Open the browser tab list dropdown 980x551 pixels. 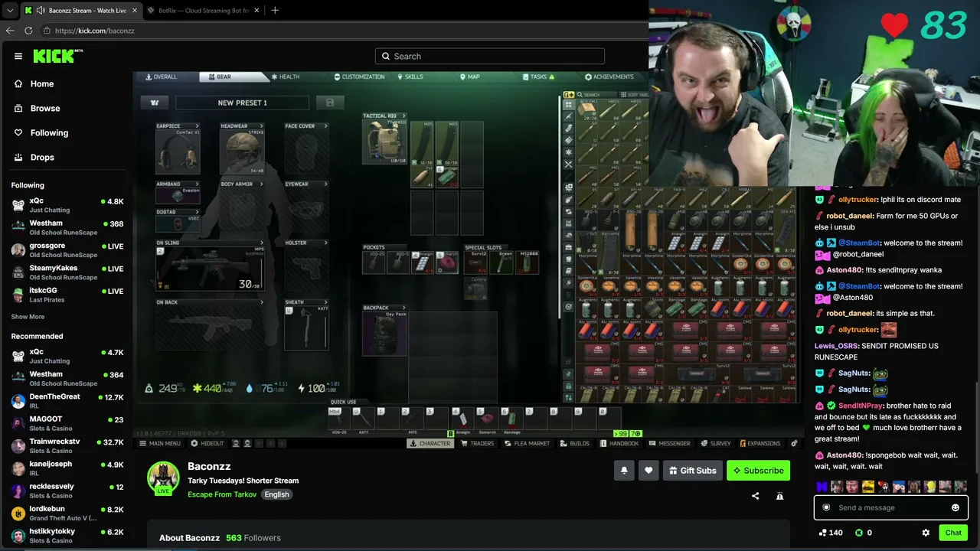9,10
